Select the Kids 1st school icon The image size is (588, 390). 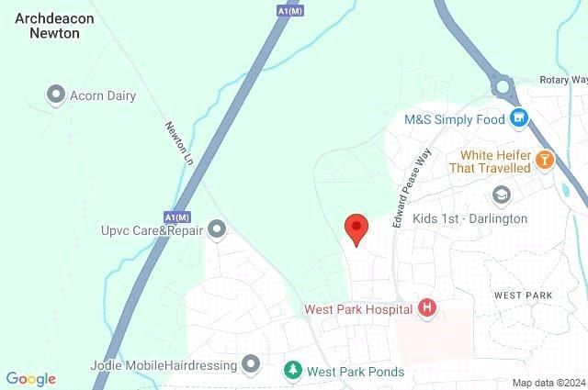[x=502, y=196]
